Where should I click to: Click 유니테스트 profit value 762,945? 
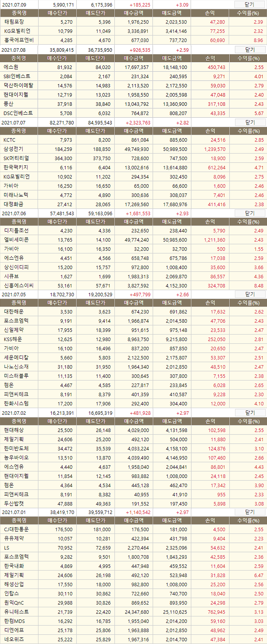point(216,612)
